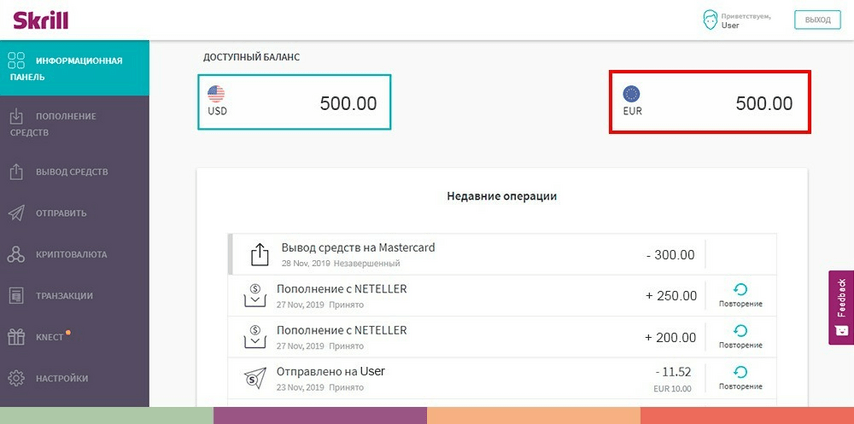
Task: Click the US flag currency icon
Action: pyautogui.click(x=216, y=94)
